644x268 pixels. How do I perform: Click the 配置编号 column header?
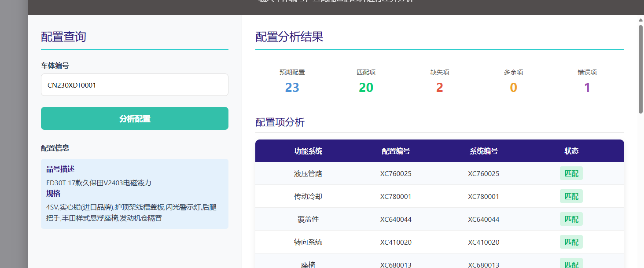(396, 151)
